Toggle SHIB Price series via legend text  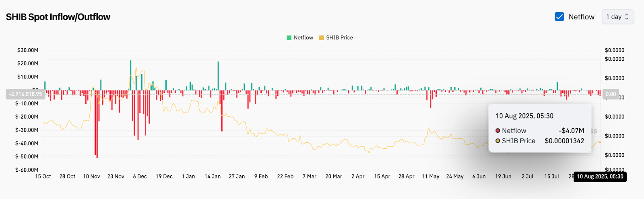tap(339, 38)
